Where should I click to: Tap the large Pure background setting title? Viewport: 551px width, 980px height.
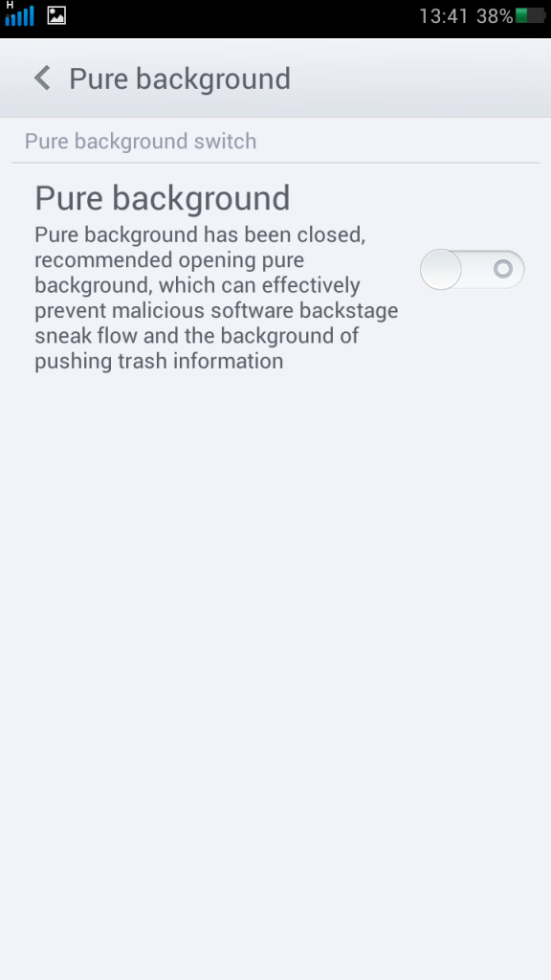163,198
